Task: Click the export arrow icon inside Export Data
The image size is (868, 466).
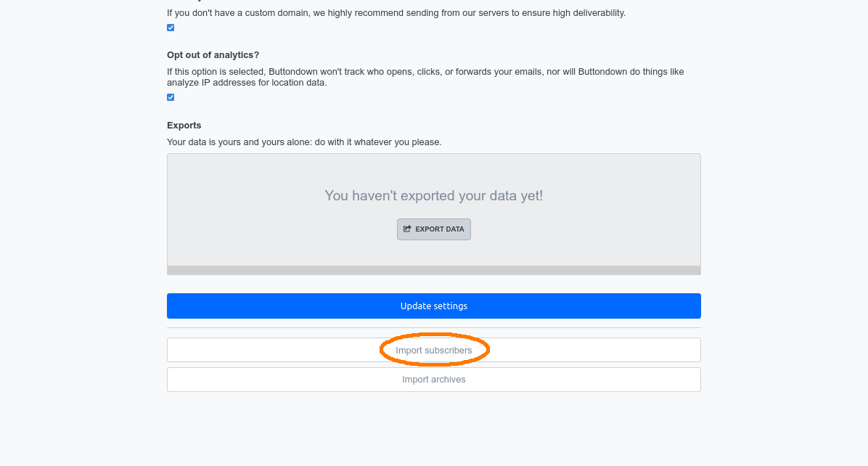Action: (x=407, y=229)
